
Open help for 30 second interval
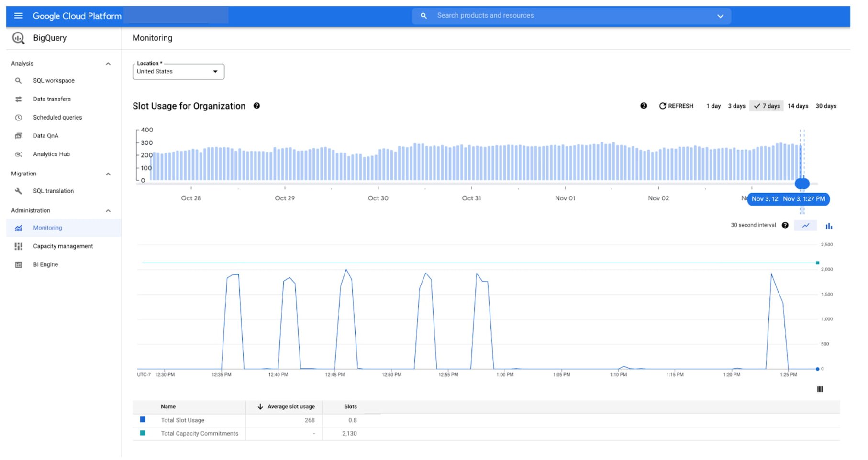785,225
